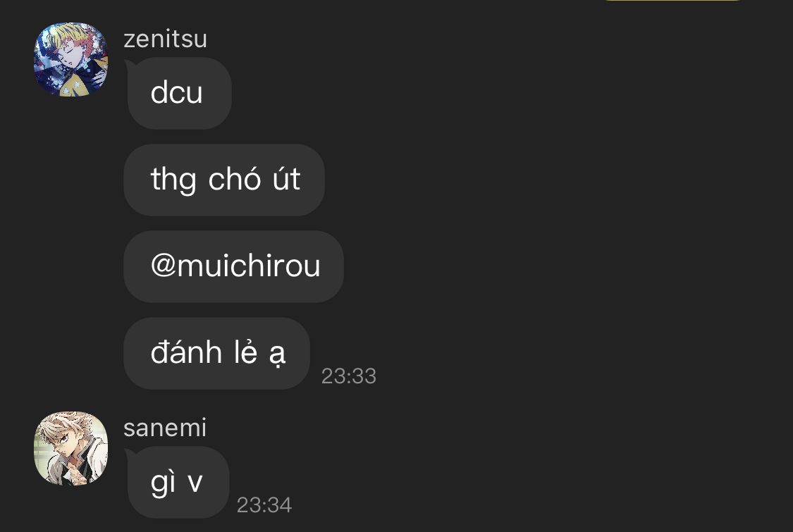The image size is (793, 532).
Task: Click the word "út" in the second message
Action: [x=287, y=179]
